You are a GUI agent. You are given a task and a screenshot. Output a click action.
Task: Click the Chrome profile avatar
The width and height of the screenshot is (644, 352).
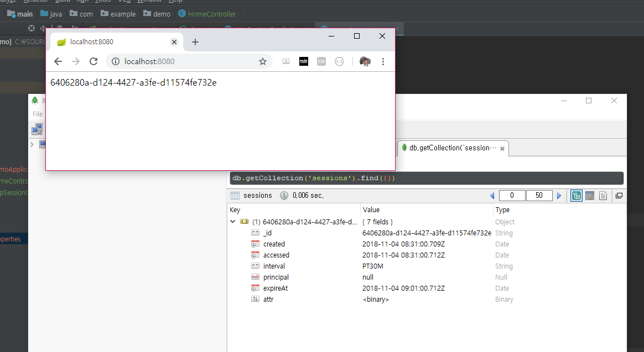coord(365,61)
